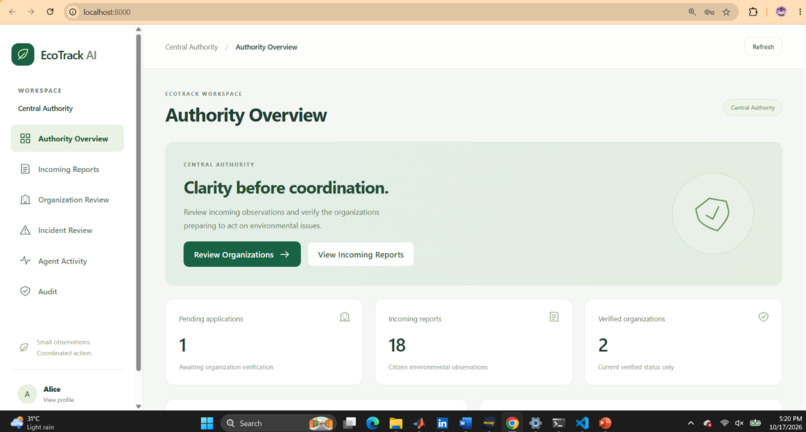Click the document icon on Incoming reports card
This screenshot has height=432, width=806.
(554, 317)
